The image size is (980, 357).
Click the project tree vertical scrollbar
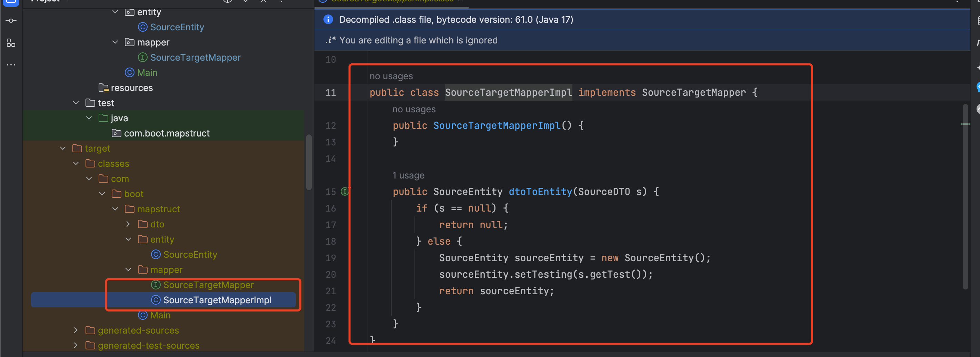(x=309, y=162)
